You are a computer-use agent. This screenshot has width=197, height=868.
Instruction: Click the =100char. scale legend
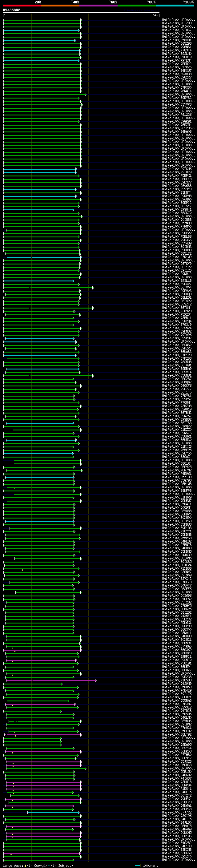coord(146,865)
